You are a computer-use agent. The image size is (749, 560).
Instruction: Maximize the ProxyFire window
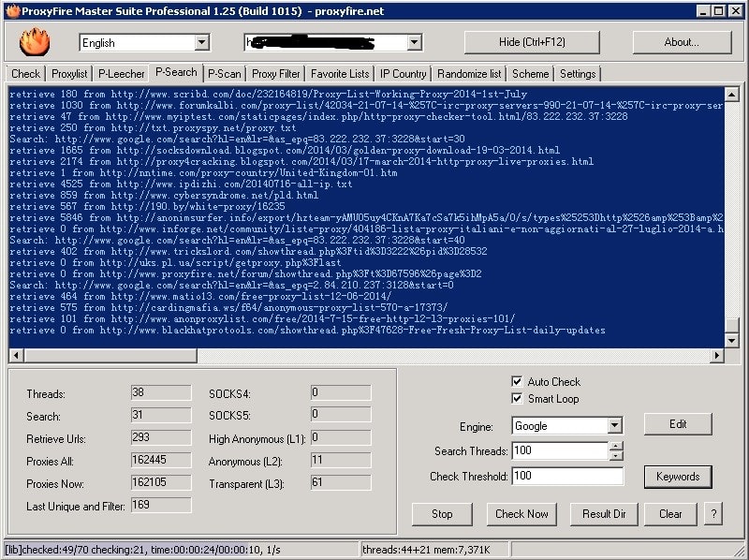click(718, 11)
